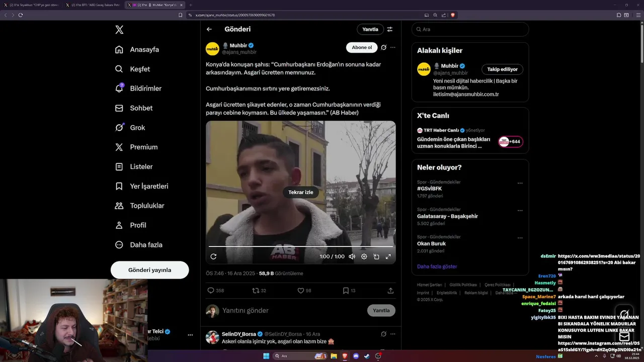Click Grok icon on SelinDY_Borsa reply
Viewport: 644px width, 362px height.
(383, 334)
